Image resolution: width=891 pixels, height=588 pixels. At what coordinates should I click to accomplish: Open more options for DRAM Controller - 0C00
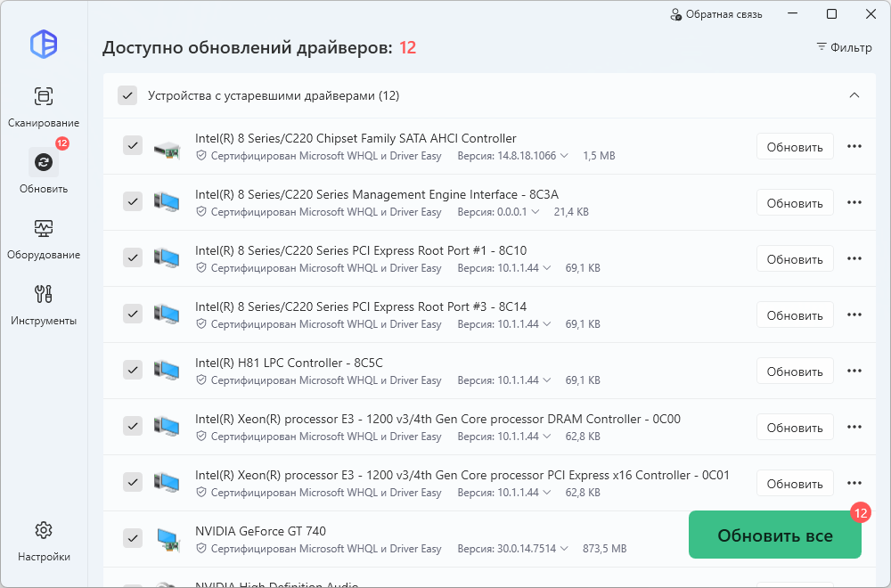click(854, 427)
